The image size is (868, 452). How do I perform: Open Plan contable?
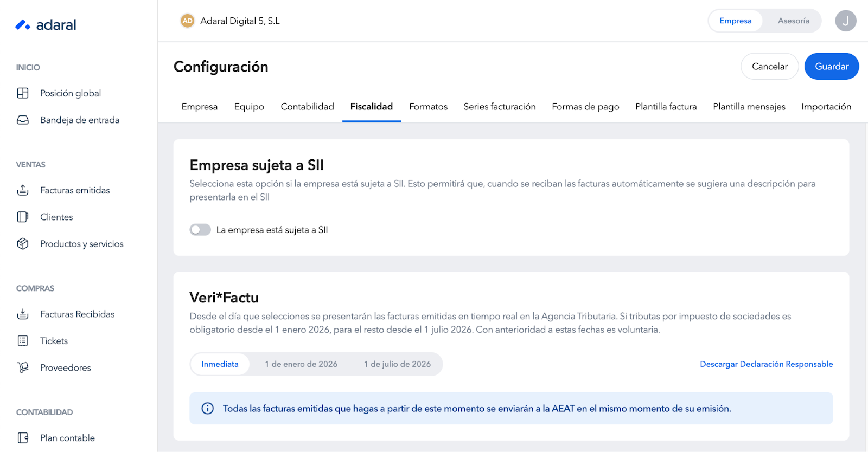tap(67, 438)
